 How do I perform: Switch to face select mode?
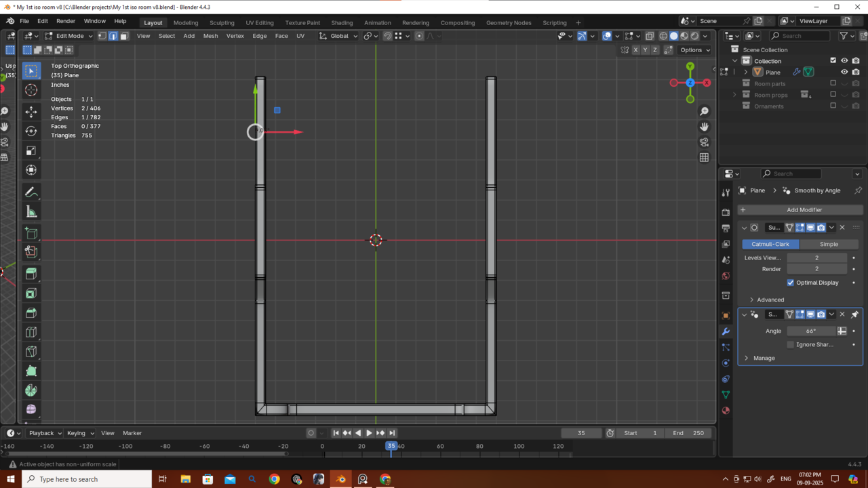pos(124,36)
